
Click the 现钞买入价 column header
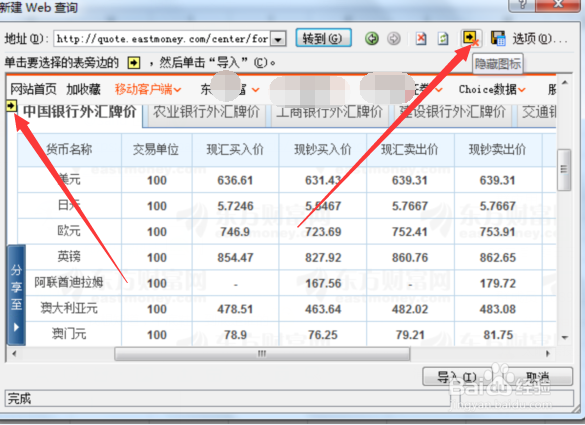point(323,150)
